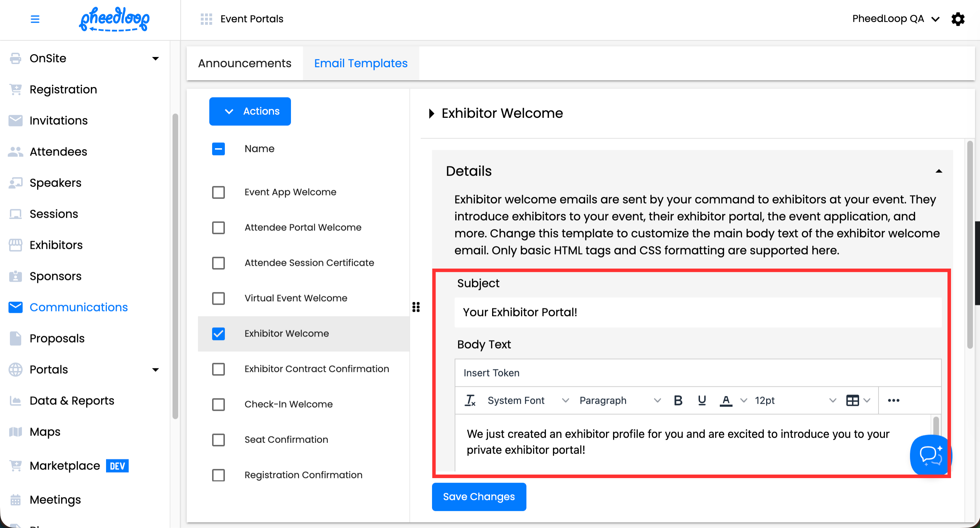Switch to the Announcements tab
The height and width of the screenshot is (528, 980).
245,63
